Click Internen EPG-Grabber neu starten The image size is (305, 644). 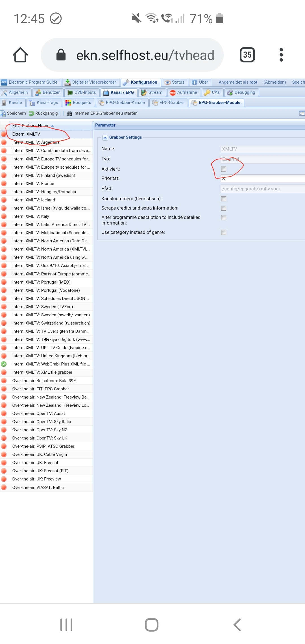(x=102, y=113)
